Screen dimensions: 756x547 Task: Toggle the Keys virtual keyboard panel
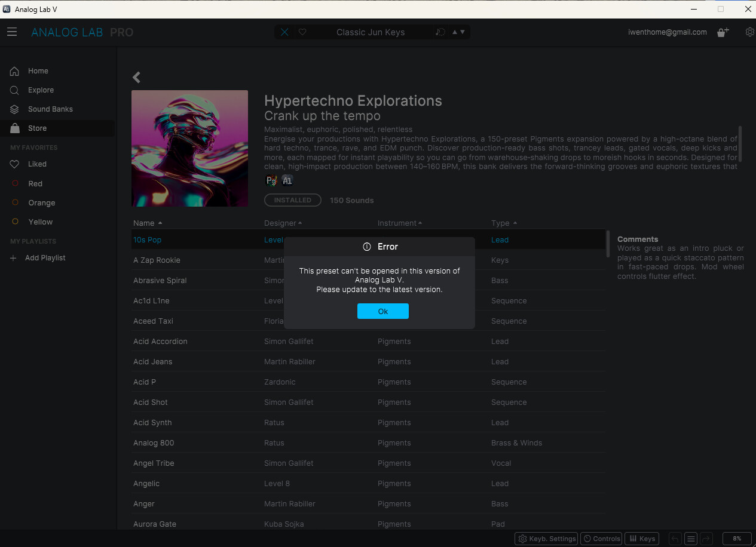point(642,538)
